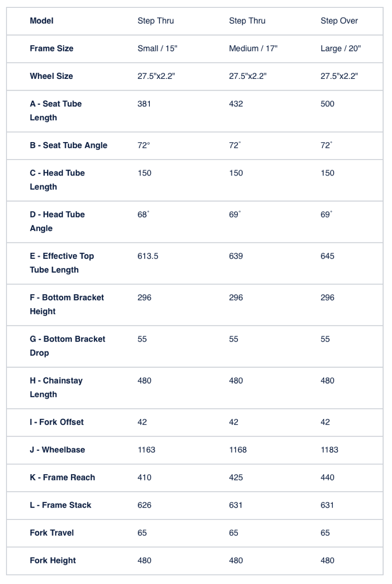Click the "I - Fork Offset" row label
The image size is (392, 584).
[x=57, y=422]
